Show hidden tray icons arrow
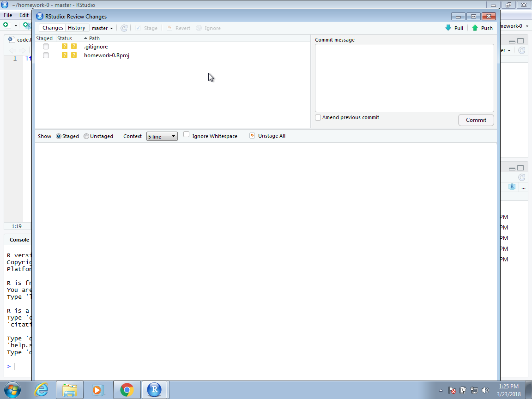 click(x=441, y=391)
